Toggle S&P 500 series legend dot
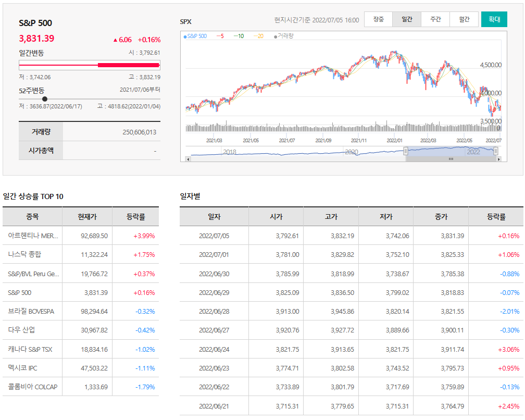 click(185, 36)
